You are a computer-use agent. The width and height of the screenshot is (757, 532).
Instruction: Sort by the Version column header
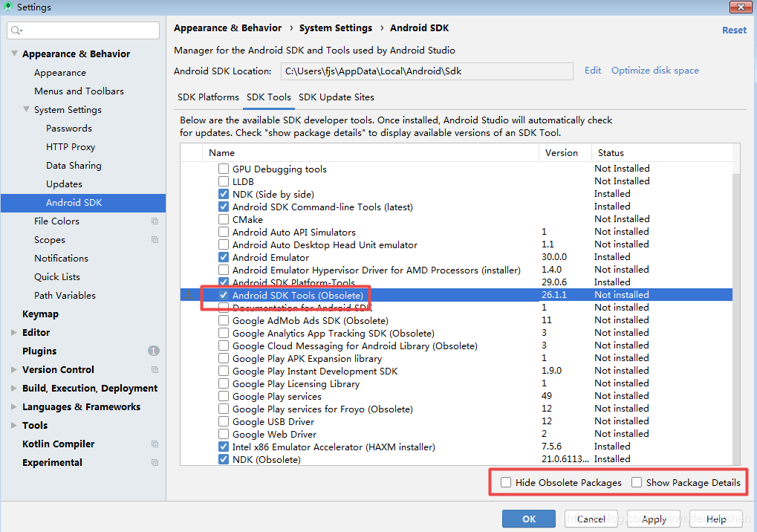pyautogui.click(x=565, y=152)
